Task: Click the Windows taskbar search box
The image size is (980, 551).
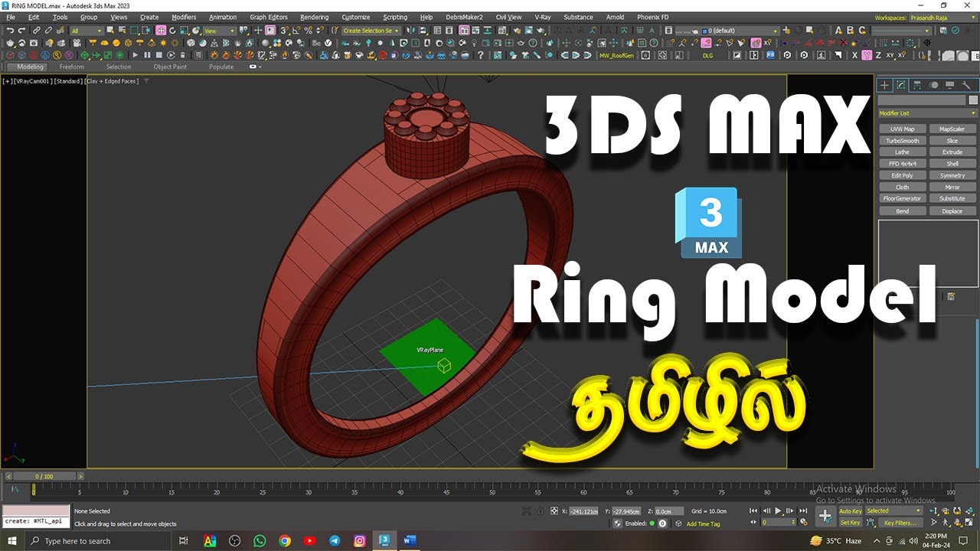Action: click(x=97, y=541)
